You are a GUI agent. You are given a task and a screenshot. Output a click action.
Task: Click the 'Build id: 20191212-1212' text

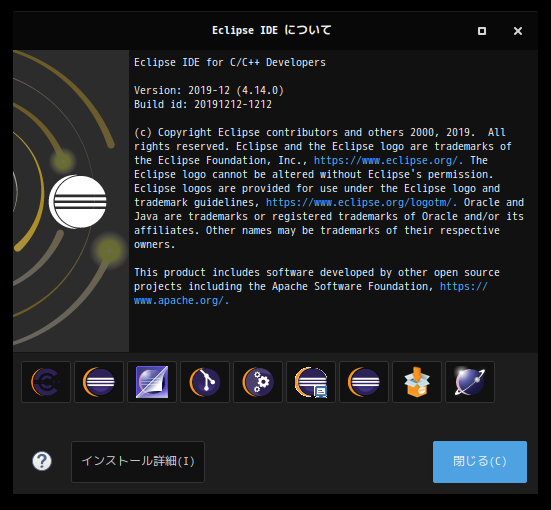click(x=203, y=104)
